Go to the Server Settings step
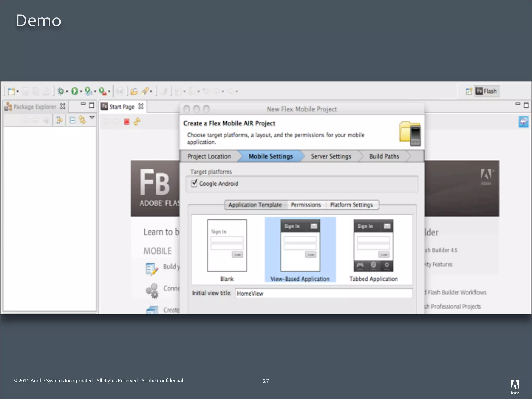This screenshot has width=532, height=399. tap(331, 156)
